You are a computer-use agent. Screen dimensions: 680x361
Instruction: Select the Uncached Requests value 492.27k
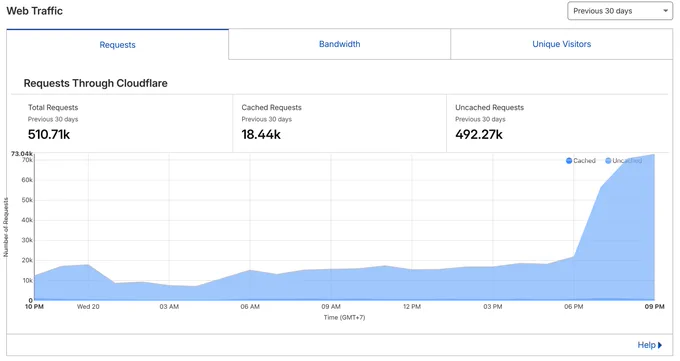[x=479, y=135]
